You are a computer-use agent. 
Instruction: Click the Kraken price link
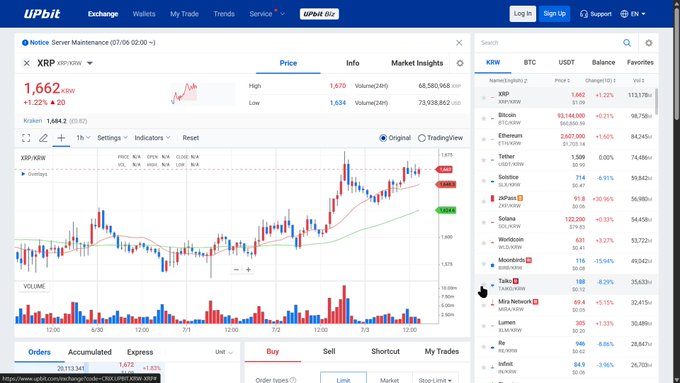pos(33,121)
